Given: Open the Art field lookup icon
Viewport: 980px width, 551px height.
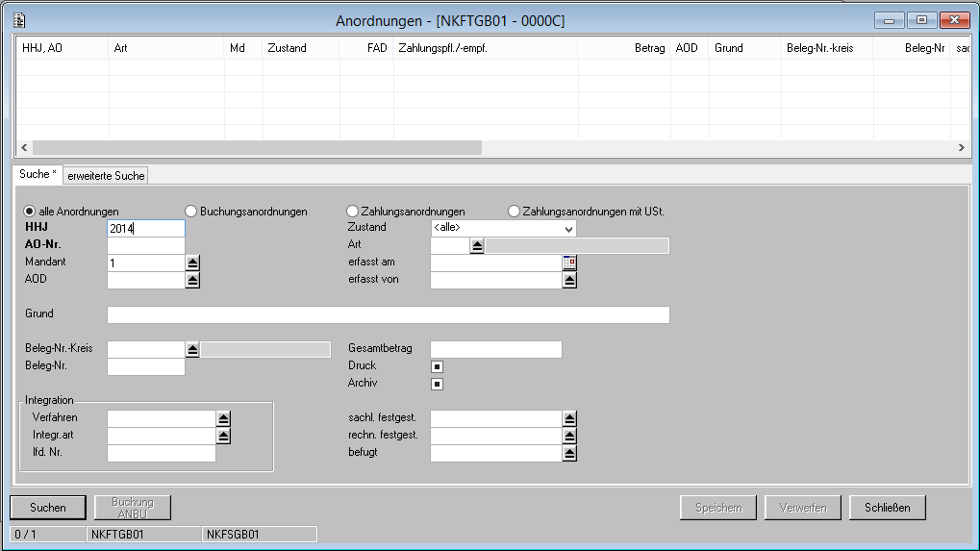Looking at the screenshot, I should tap(476, 245).
